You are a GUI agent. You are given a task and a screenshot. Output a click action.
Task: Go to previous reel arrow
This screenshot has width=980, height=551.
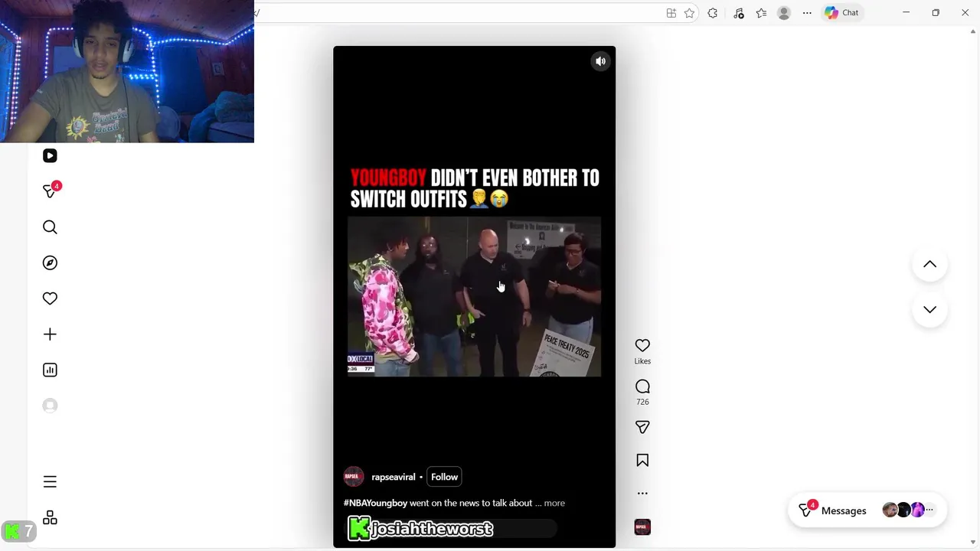pyautogui.click(x=929, y=264)
